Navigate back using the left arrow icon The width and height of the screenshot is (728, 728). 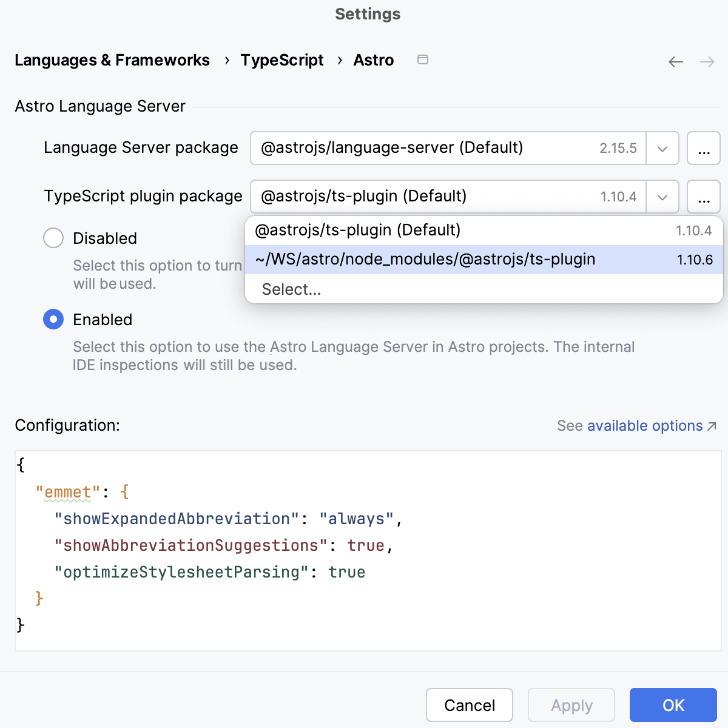(x=675, y=61)
